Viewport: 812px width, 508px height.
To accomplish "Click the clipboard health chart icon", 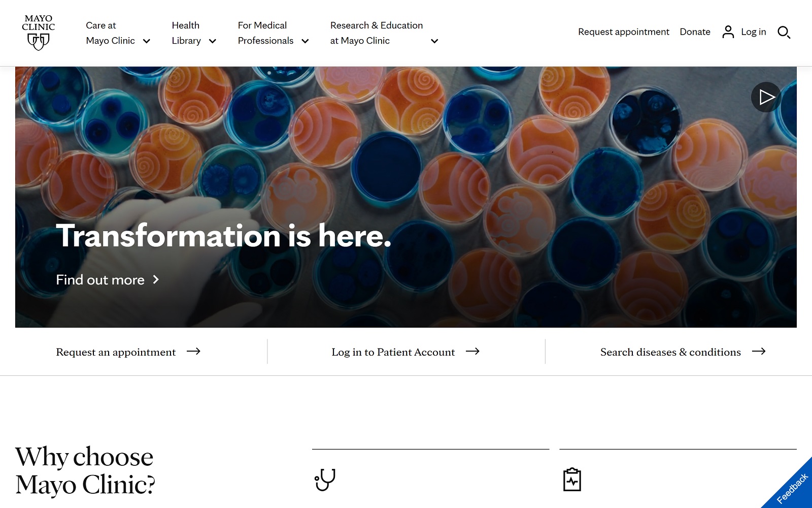I will (572, 480).
